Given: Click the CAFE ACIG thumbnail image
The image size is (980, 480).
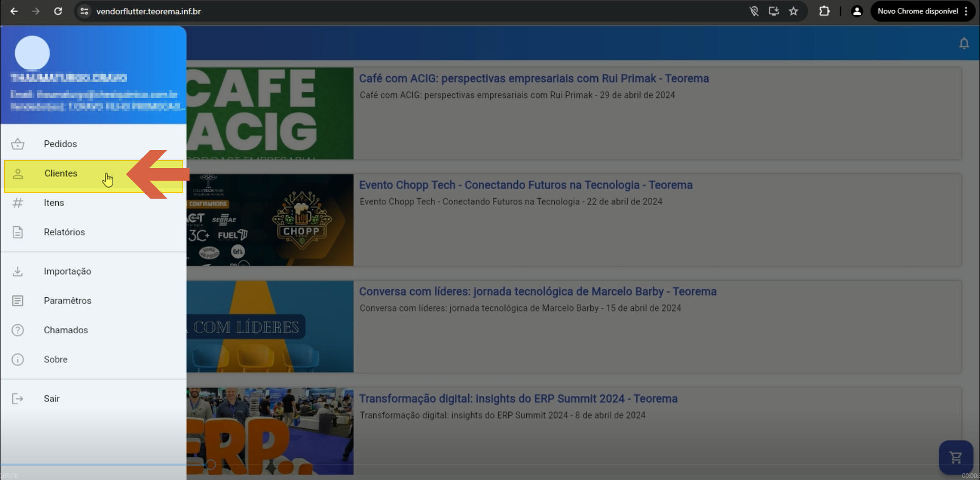Looking at the screenshot, I should (270, 113).
